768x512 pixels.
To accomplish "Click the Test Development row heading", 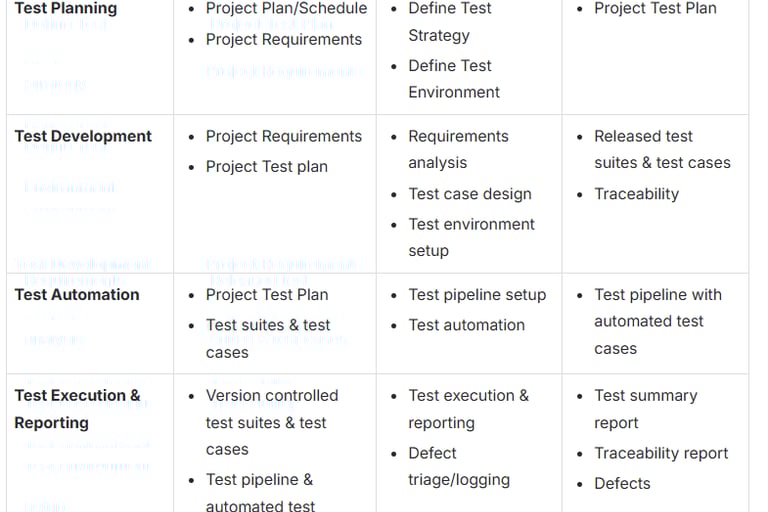I will 83,136.
